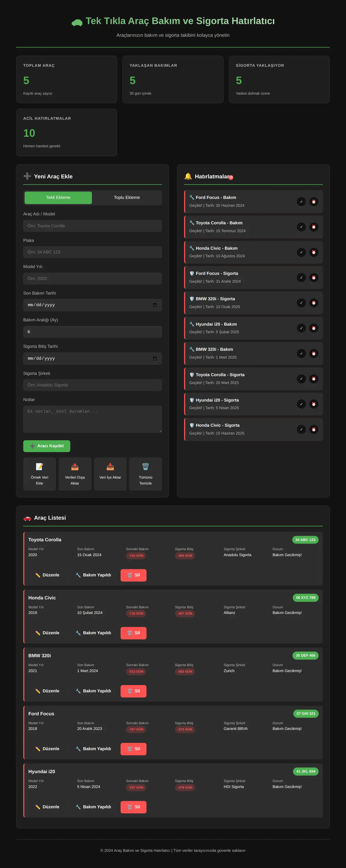
Task: Focus the Araç Adı / Model field
Action: (x=93, y=226)
